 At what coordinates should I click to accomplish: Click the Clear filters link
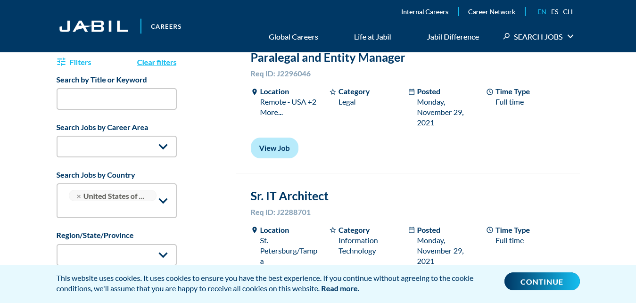pos(157,62)
